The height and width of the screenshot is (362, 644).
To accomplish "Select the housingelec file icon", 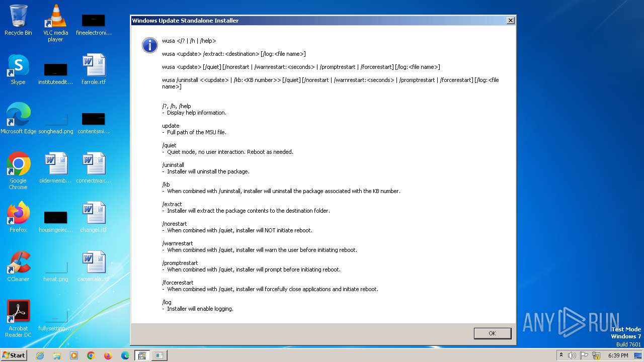I will point(55,221).
